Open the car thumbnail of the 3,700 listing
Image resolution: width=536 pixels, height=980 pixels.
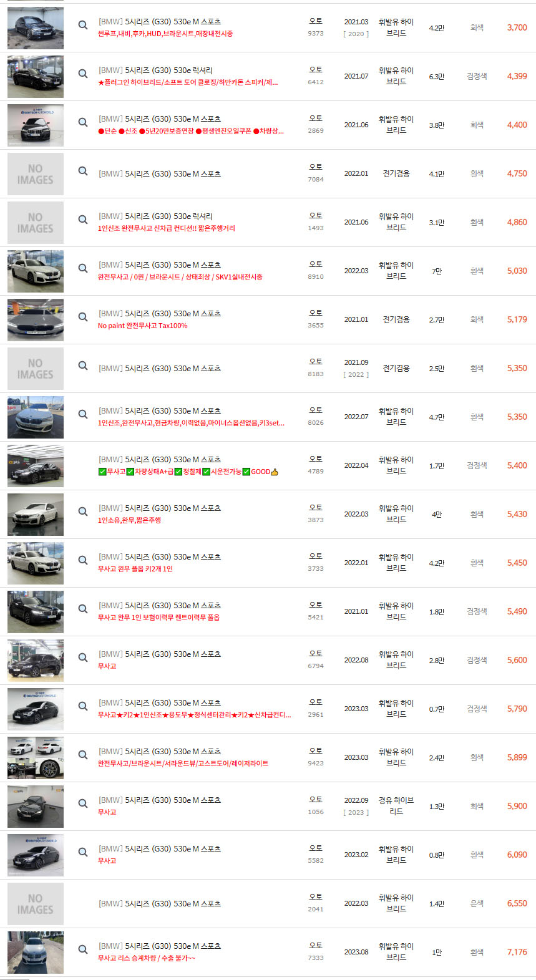36,28
